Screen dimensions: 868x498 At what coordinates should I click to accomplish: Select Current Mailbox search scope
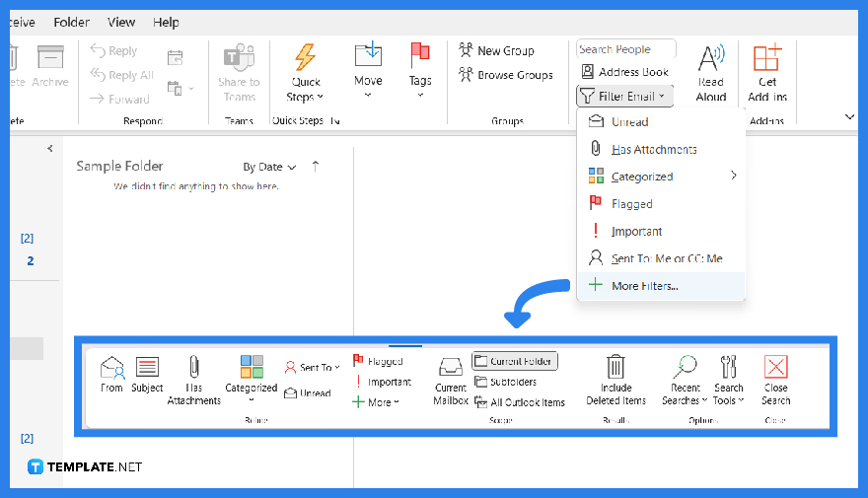point(451,382)
